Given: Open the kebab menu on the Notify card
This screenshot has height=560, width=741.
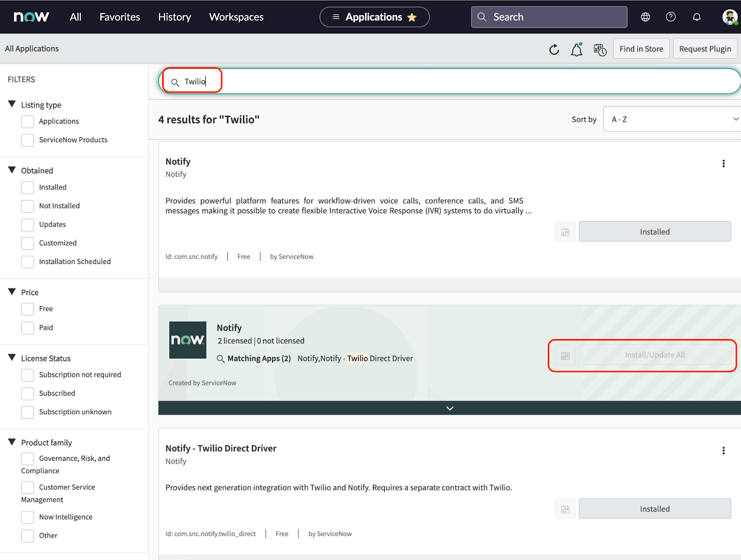Looking at the screenshot, I should pyautogui.click(x=723, y=163).
